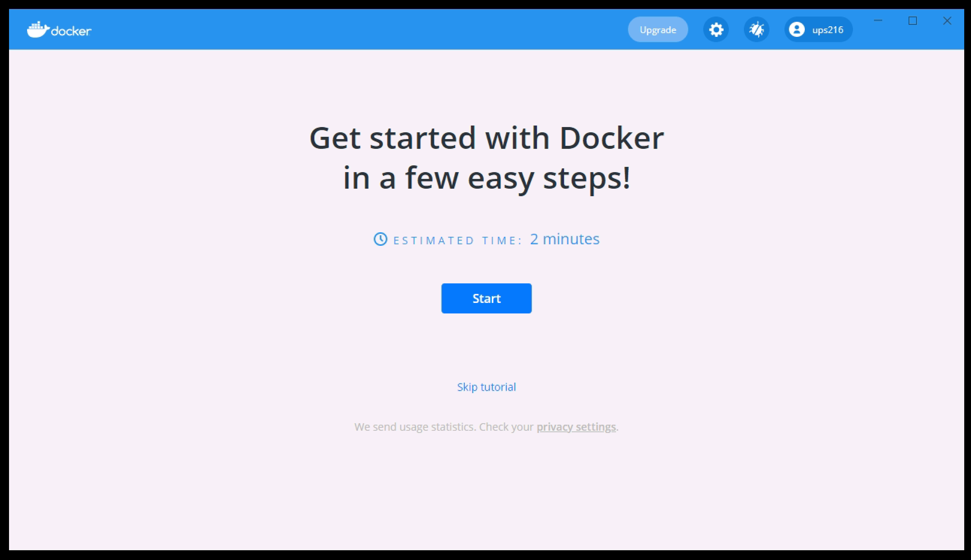Click the ups216 username label
Viewport: 971px width, 560px height.
point(828,29)
